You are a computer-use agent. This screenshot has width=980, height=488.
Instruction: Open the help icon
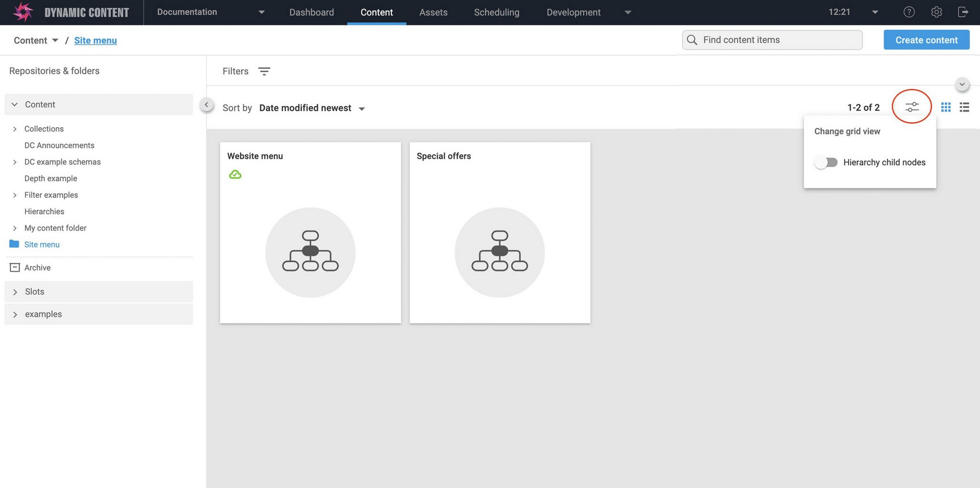pyautogui.click(x=909, y=11)
